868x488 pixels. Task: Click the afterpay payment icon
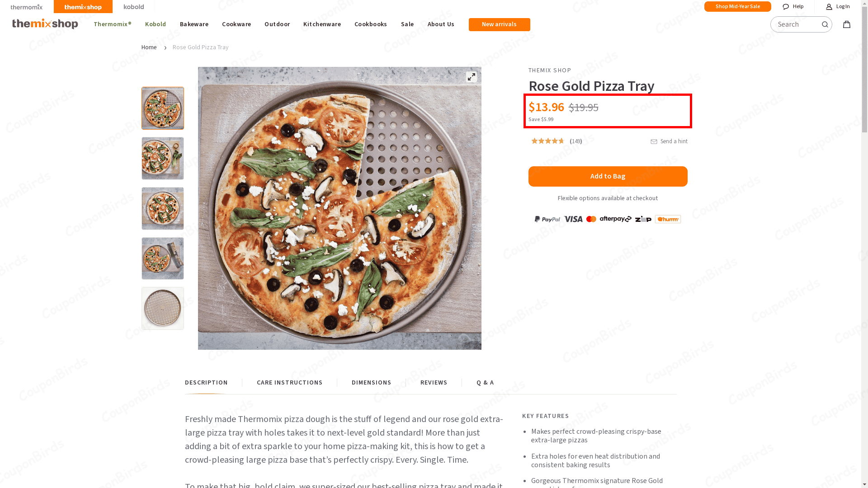(615, 219)
